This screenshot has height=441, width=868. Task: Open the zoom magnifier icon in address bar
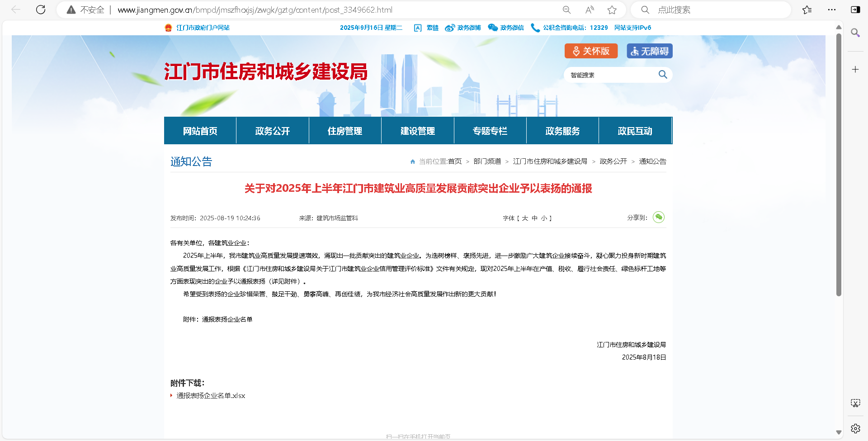[x=566, y=9]
